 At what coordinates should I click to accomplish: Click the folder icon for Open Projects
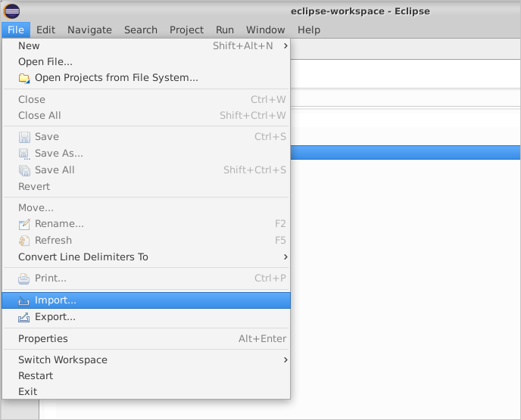coord(24,78)
